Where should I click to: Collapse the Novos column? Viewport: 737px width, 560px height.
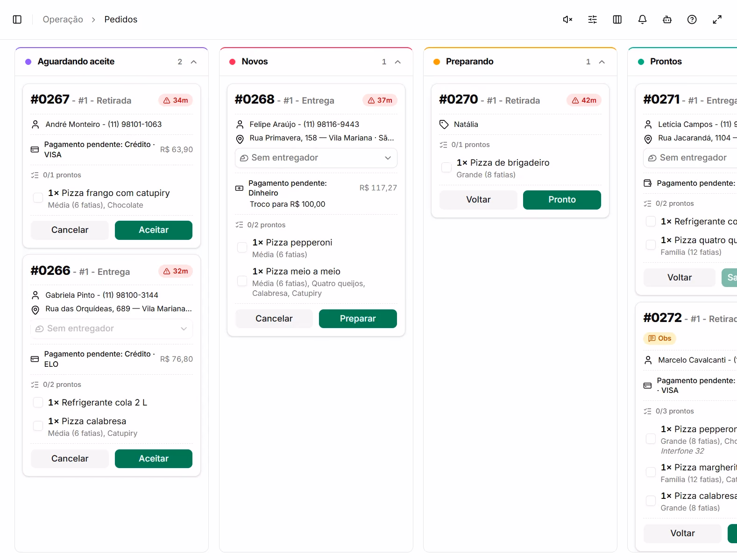[x=398, y=62]
